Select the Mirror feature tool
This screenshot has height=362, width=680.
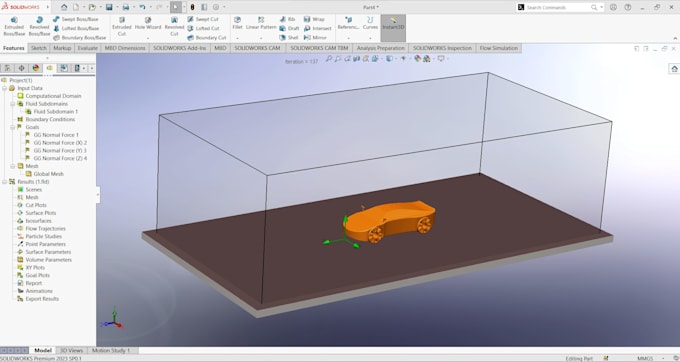(315, 38)
